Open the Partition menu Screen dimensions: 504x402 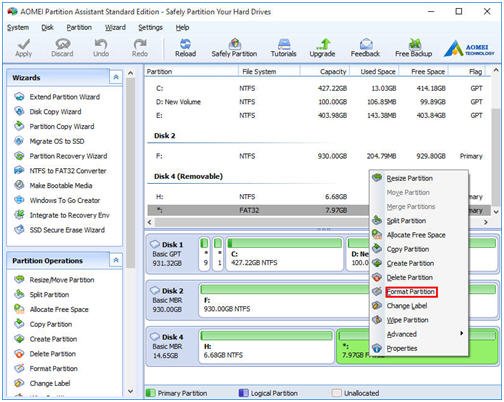[x=79, y=27]
